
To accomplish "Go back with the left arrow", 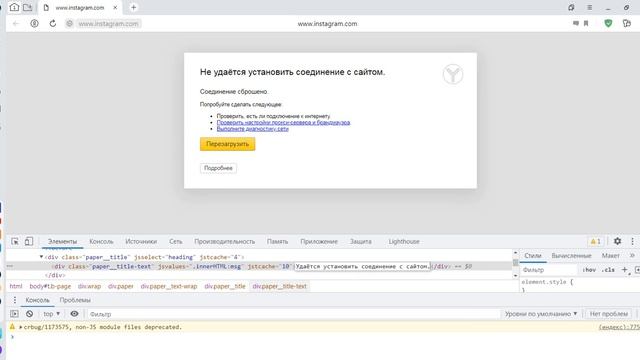I will (x=16, y=24).
